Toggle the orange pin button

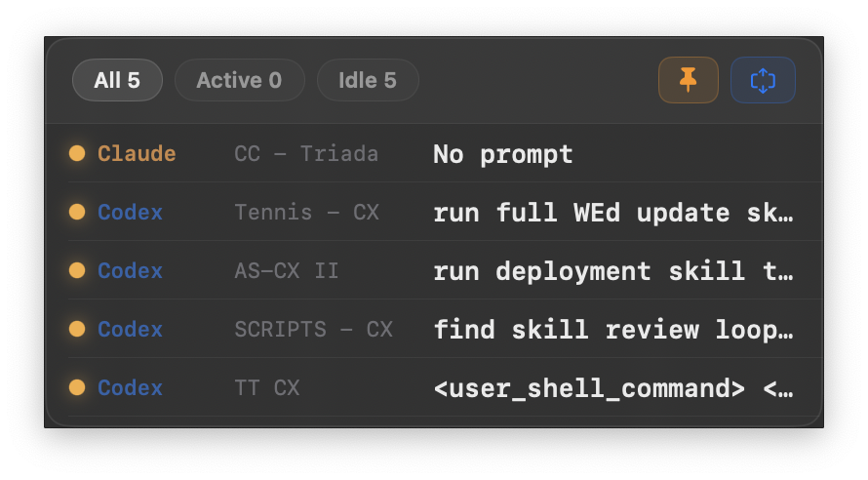(x=689, y=80)
